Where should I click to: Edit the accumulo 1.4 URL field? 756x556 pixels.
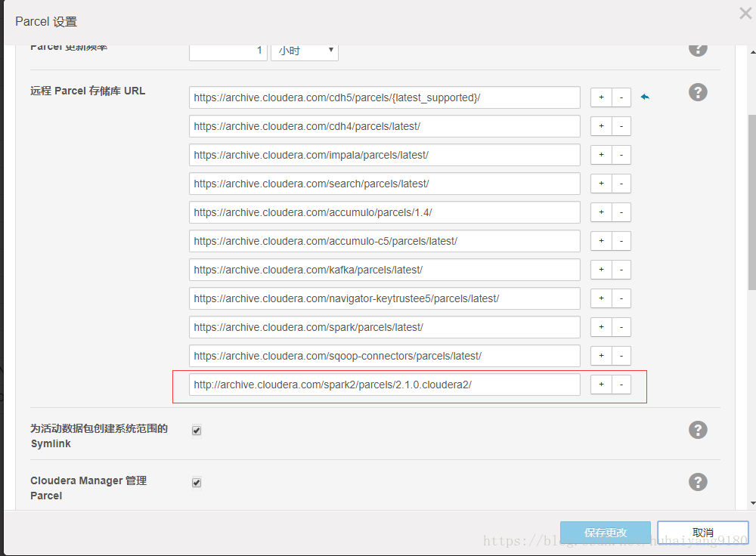tap(384, 212)
